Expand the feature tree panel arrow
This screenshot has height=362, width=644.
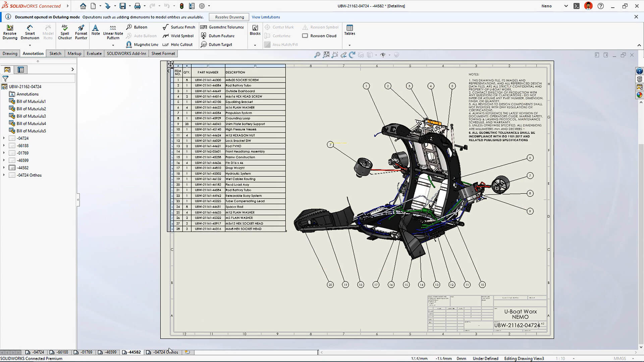point(72,69)
